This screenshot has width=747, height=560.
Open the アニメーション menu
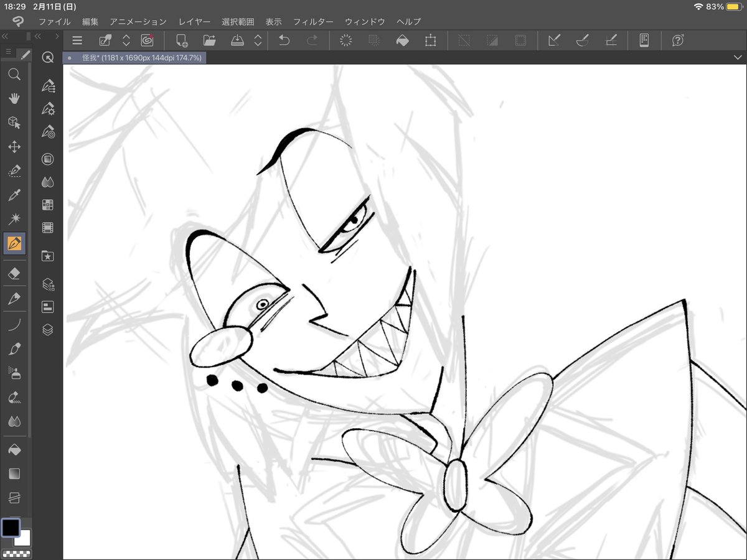pos(138,21)
